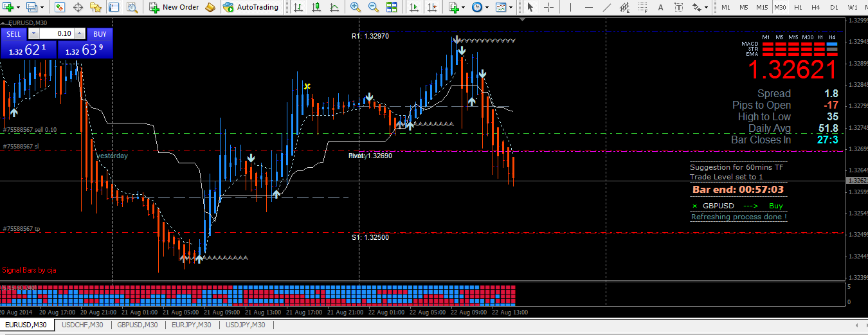Open the indicators list dropdown

pyautogui.click(x=457, y=7)
